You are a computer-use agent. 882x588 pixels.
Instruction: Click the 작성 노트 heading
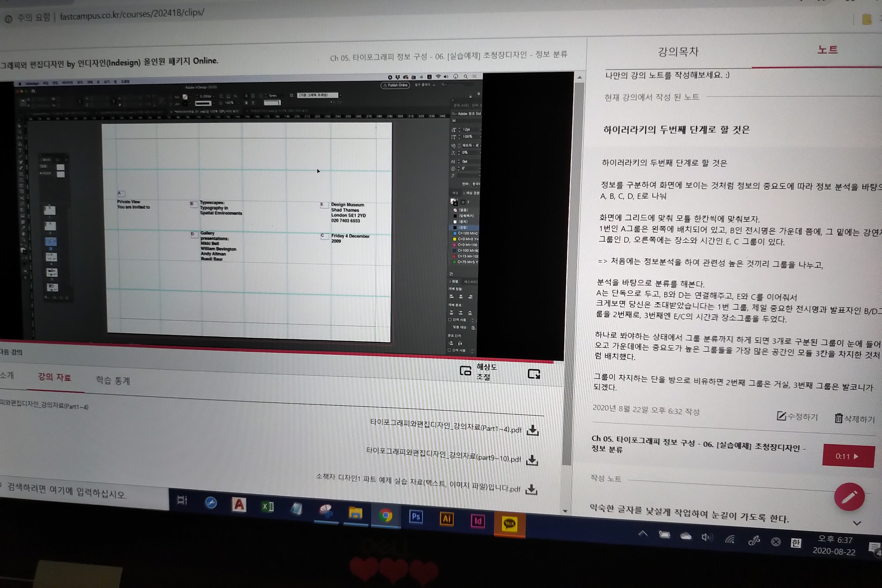coord(606,478)
